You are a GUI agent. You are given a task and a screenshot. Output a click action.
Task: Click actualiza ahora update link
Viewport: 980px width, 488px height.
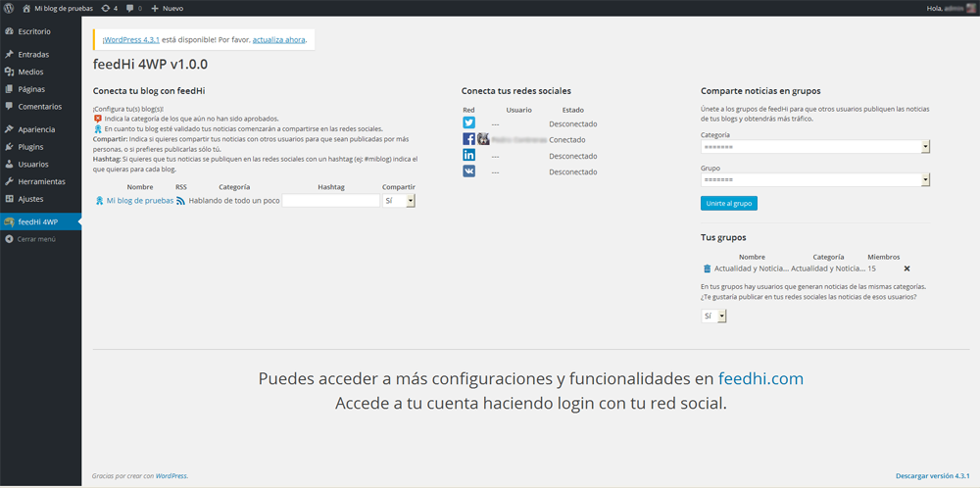click(x=278, y=39)
